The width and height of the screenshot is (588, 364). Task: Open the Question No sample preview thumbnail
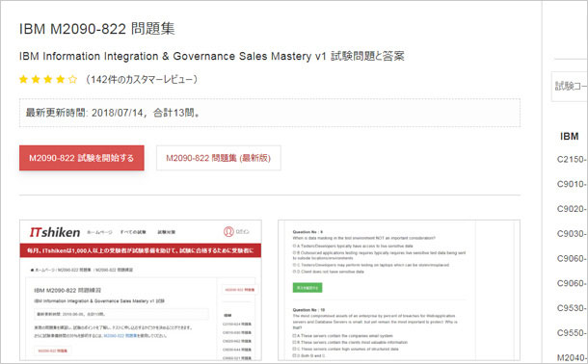pos(399,290)
